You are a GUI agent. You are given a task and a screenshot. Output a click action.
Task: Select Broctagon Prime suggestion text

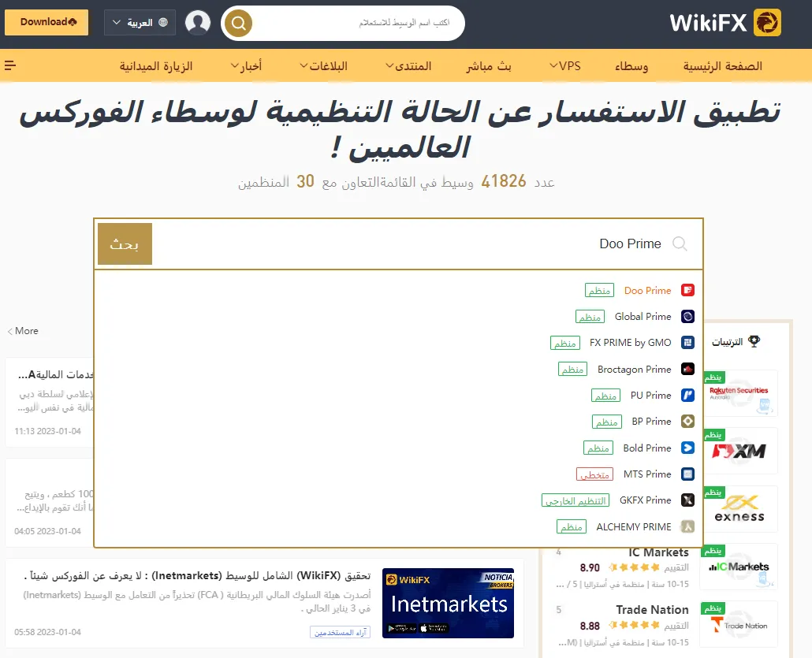point(635,369)
